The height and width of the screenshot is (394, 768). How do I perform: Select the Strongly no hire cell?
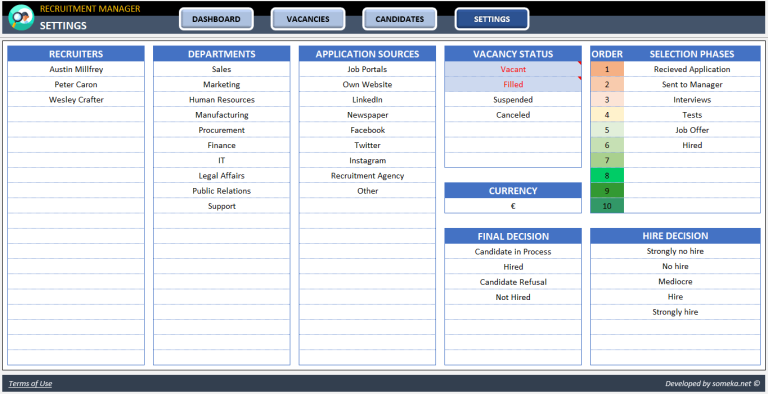coord(675,251)
